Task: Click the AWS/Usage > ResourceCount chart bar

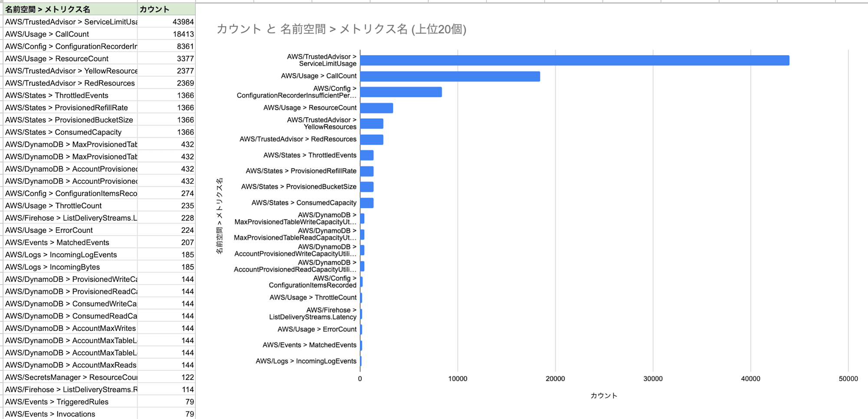Action: [377, 108]
